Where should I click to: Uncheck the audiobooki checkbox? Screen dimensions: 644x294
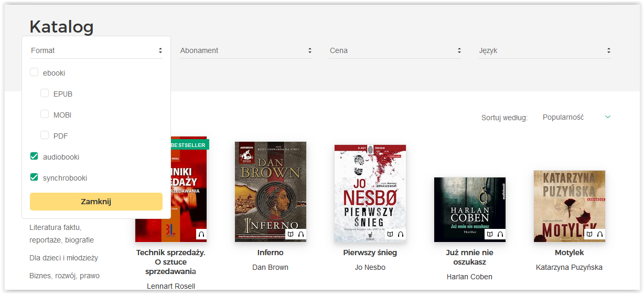point(34,156)
